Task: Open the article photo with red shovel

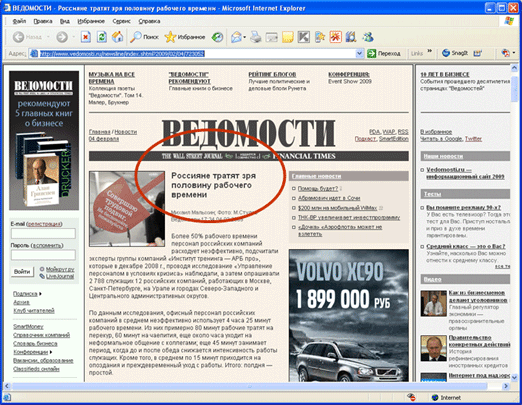Action: pos(127,209)
